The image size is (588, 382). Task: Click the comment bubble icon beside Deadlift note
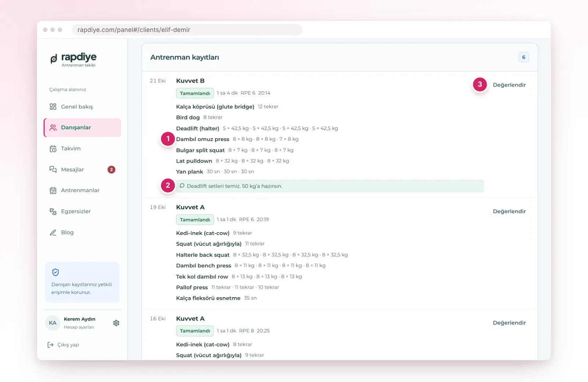[182, 186]
